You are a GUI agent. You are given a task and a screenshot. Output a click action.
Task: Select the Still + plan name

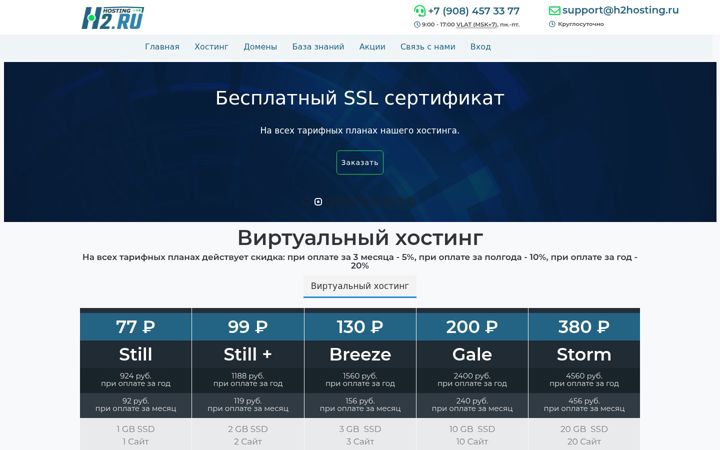pyautogui.click(x=248, y=354)
